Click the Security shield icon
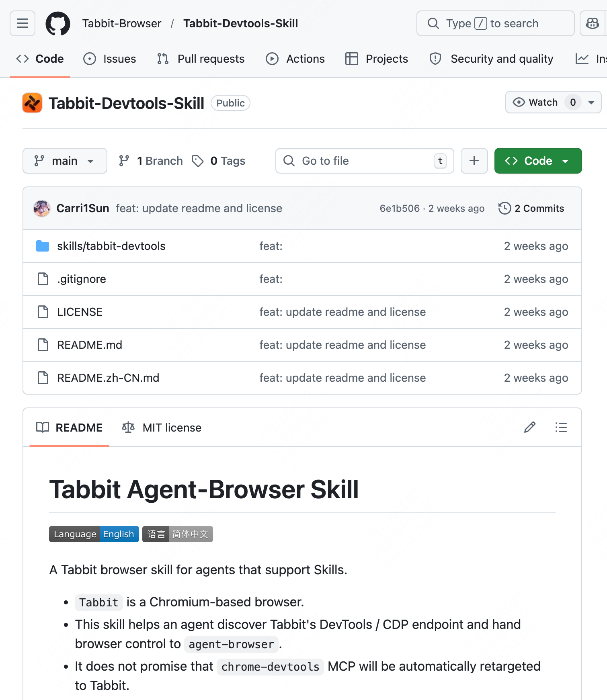This screenshot has height=700, width=607. click(x=435, y=59)
